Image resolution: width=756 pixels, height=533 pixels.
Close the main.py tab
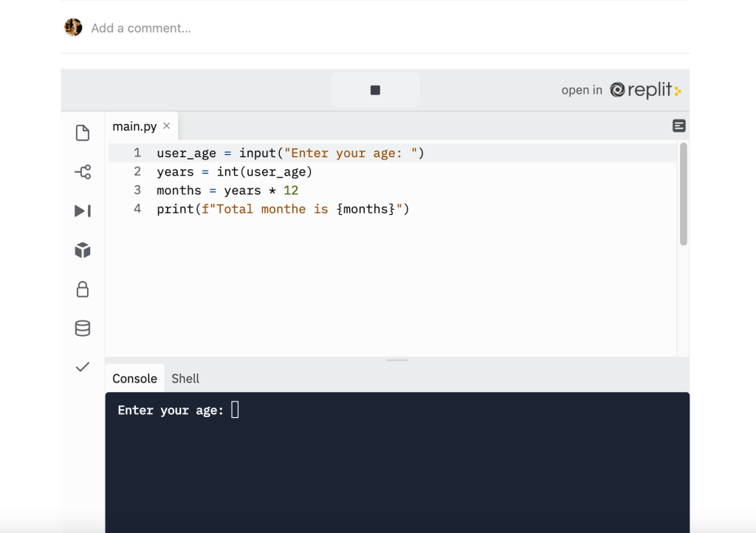click(x=167, y=126)
